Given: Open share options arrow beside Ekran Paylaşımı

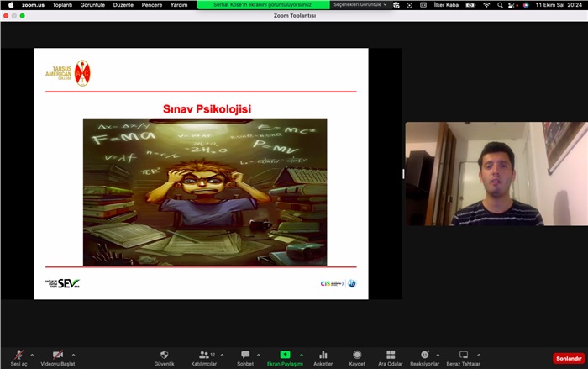Looking at the screenshot, I should click(x=302, y=355).
